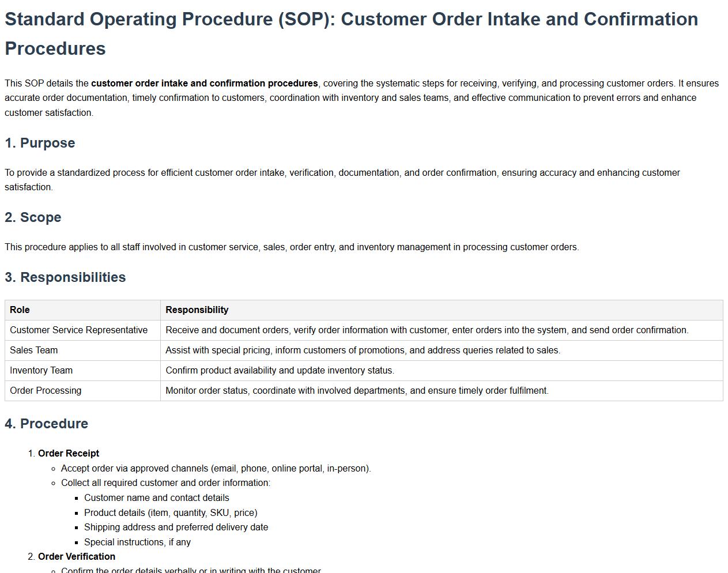Click the 'Role' table column header
This screenshot has height=573, width=728.
coord(20,310)
